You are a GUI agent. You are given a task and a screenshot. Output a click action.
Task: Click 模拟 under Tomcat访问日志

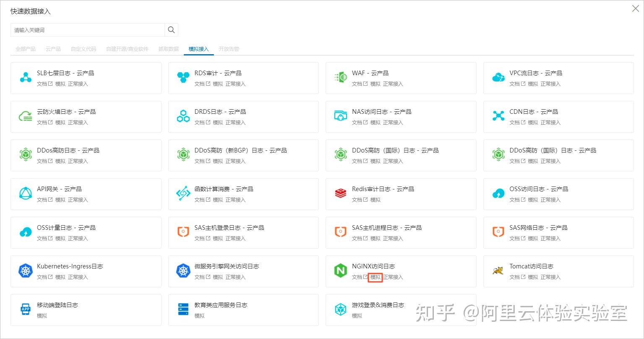(x=533, y=277)
